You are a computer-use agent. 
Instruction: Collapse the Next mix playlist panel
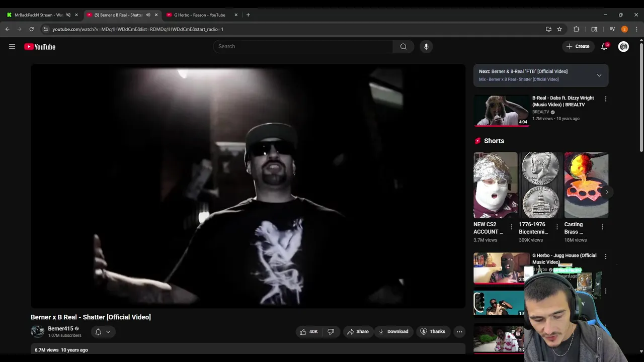(599, 75)
